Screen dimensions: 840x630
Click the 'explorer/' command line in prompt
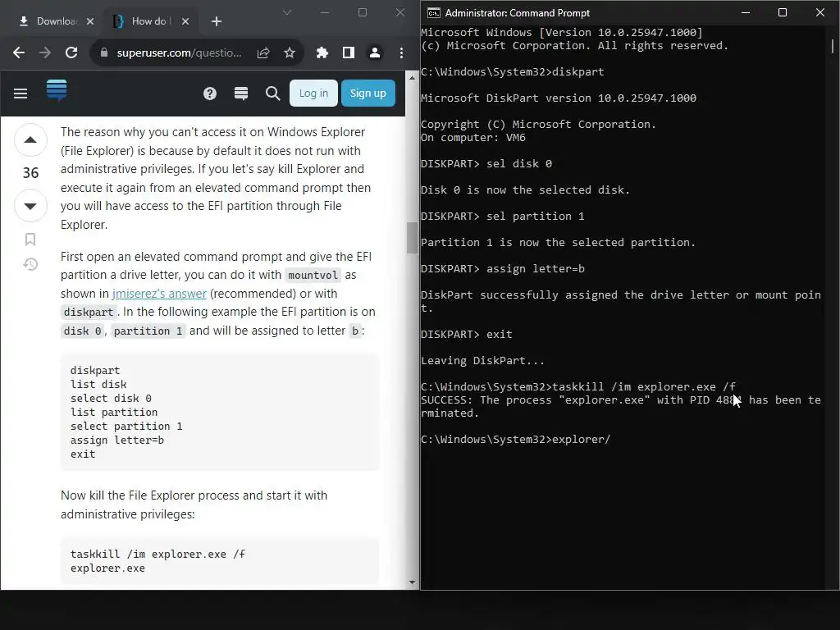(x=515, y=440)
